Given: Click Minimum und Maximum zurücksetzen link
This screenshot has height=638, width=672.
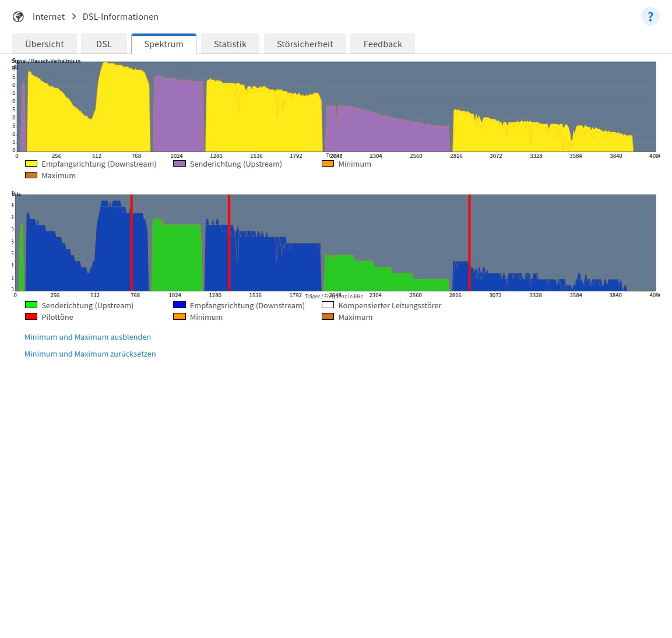Looking at the screenshot, I should pos(90,354).
